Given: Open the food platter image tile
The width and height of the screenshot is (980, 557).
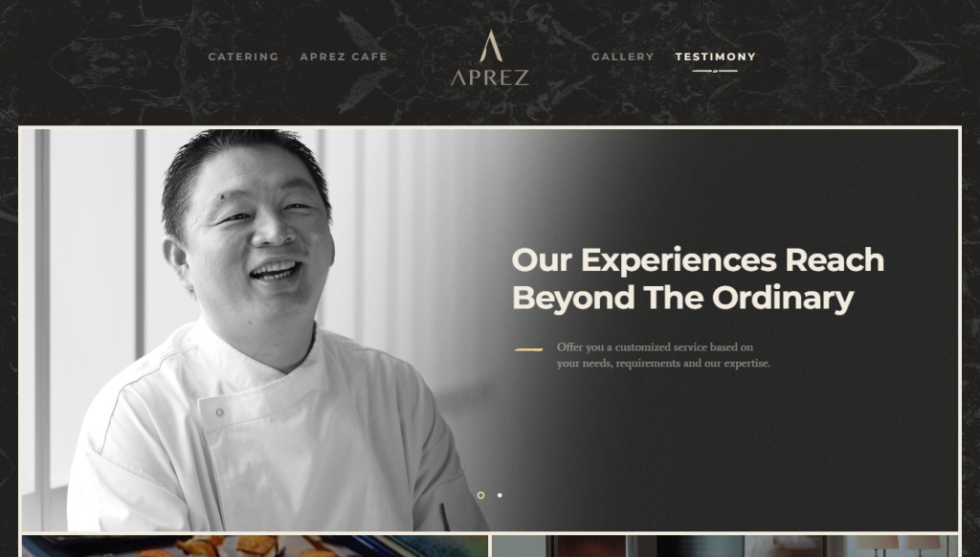Looking at the screenshot, I should [x=255, y=546].
